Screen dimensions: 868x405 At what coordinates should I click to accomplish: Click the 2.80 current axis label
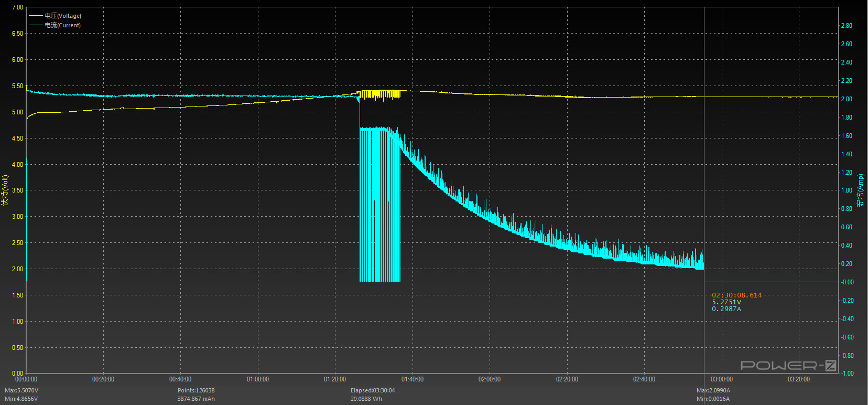coord(847,26)
